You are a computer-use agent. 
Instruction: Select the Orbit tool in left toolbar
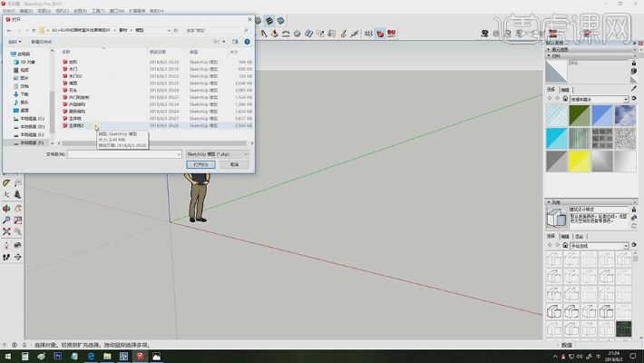[x=6, y=207]
